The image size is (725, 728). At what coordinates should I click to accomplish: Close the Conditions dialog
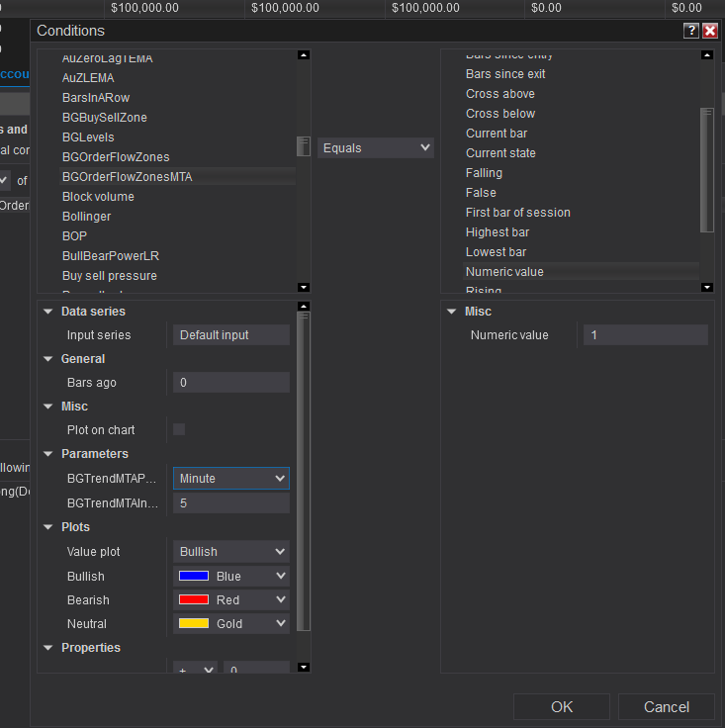pos(710,31)
